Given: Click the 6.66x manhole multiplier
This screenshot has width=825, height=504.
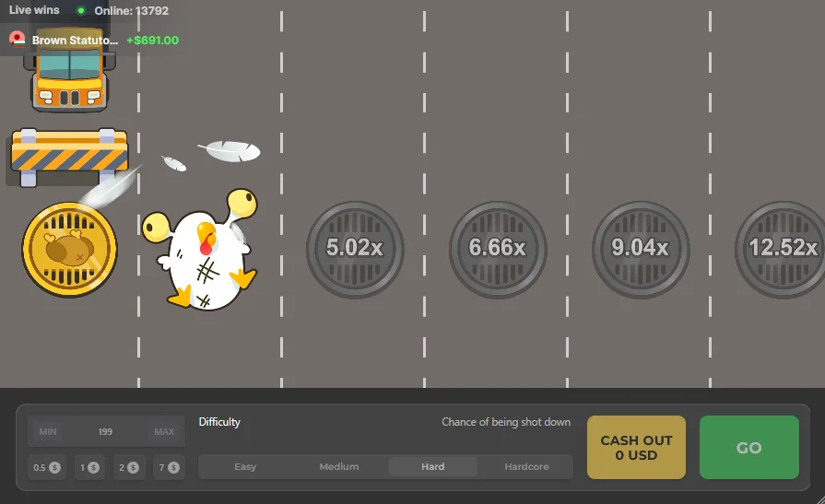Looking at the screenshot, I should click(x=498, y=250).
